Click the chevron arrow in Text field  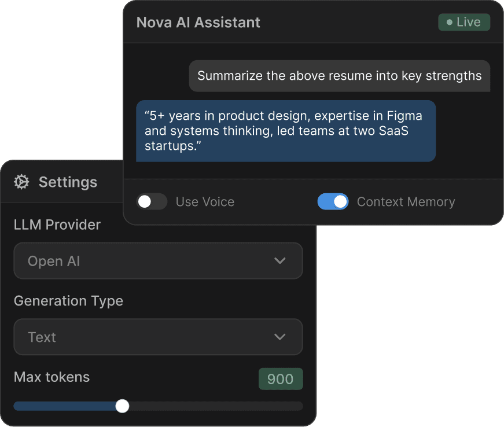pos(280,337)
